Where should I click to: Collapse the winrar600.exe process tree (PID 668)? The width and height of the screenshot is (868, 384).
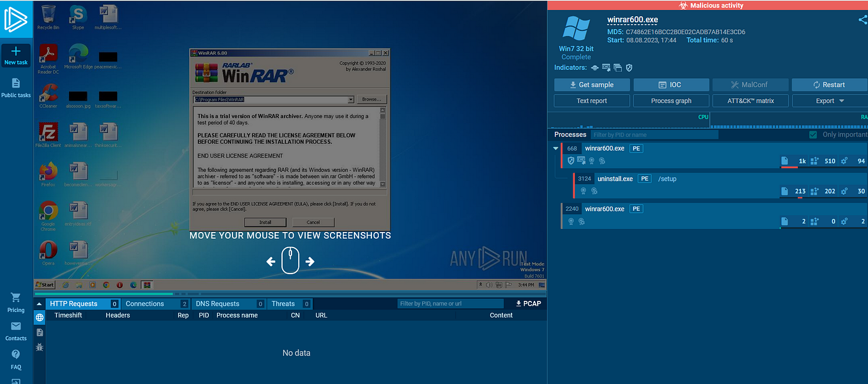555,149
